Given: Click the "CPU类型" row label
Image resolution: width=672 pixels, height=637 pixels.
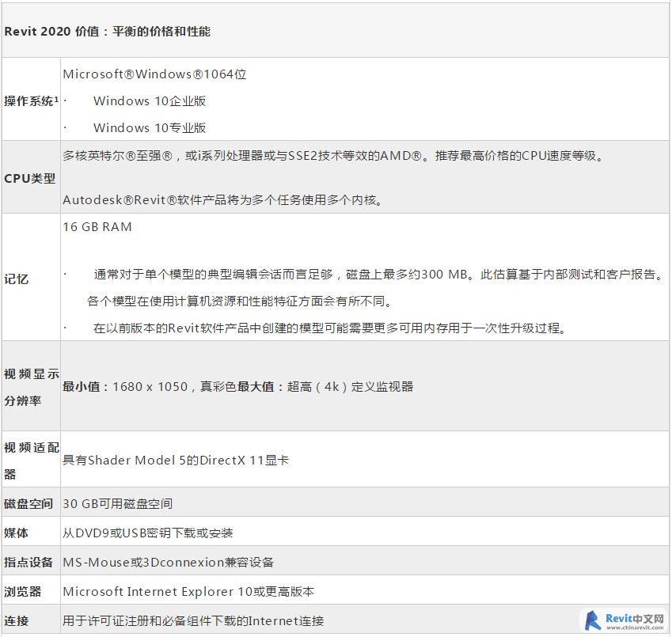Looking at the screenshot, I should click(29, 178).
